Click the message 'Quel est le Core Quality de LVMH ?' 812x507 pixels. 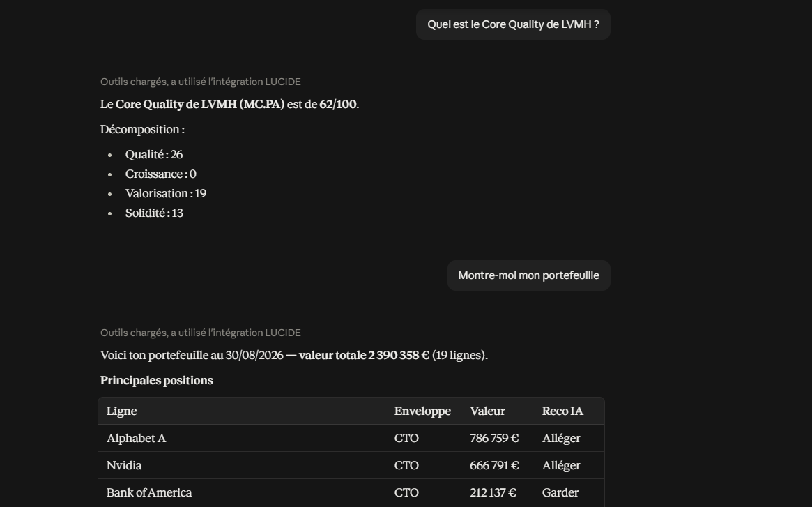513,24
